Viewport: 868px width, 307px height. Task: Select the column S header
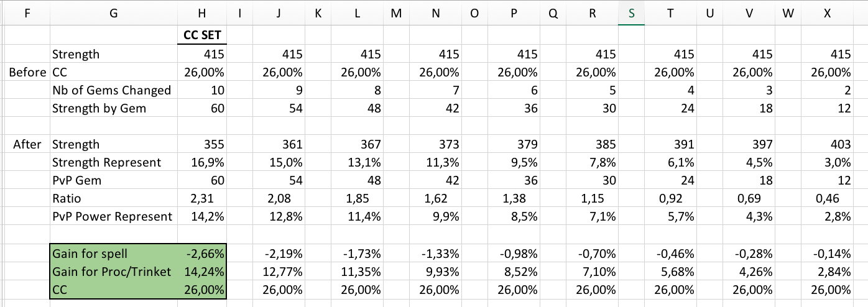[x=632, y=13]
